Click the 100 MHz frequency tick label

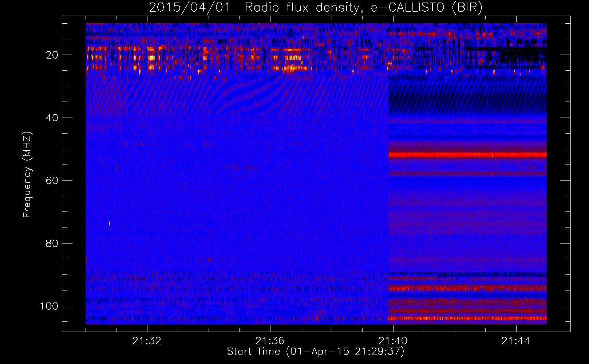[49, 306]
